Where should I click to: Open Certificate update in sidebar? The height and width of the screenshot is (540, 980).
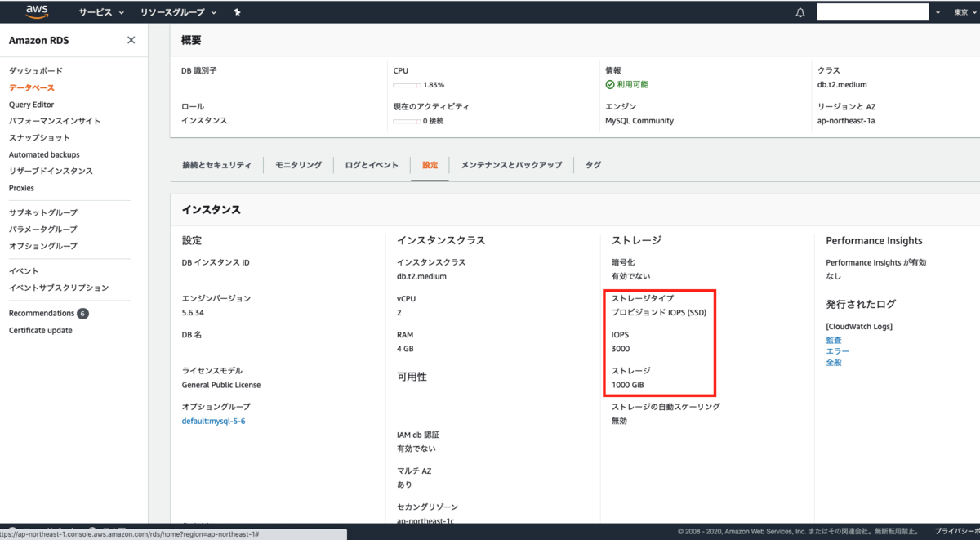point(41,331)
